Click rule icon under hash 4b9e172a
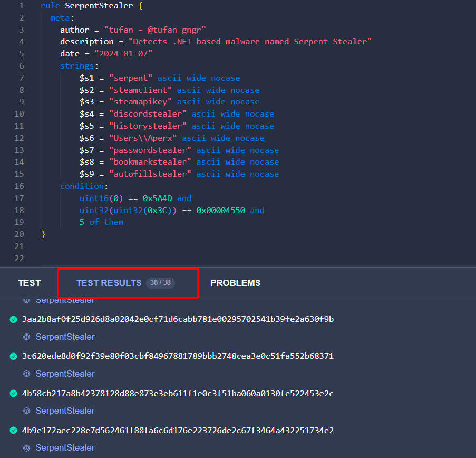 27,448
